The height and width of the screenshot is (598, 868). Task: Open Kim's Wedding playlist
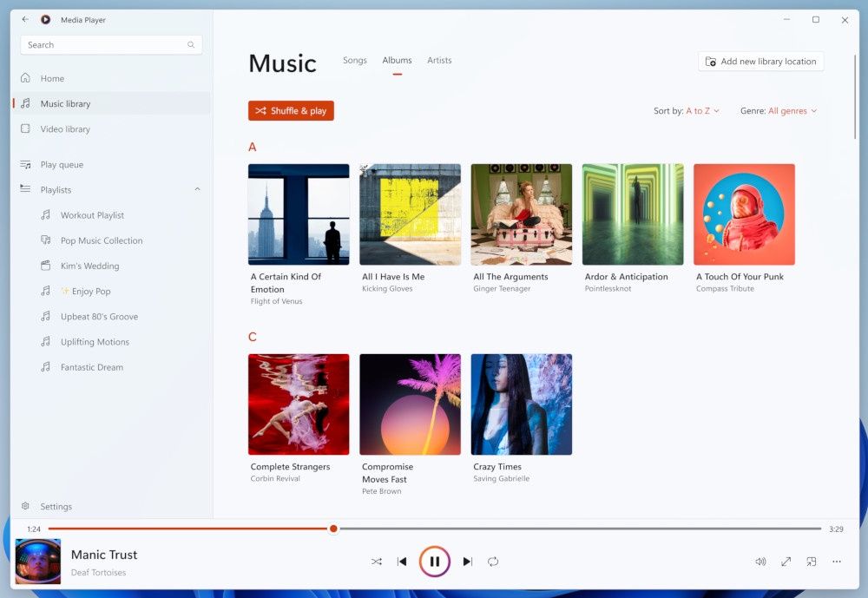coord(111,266)
